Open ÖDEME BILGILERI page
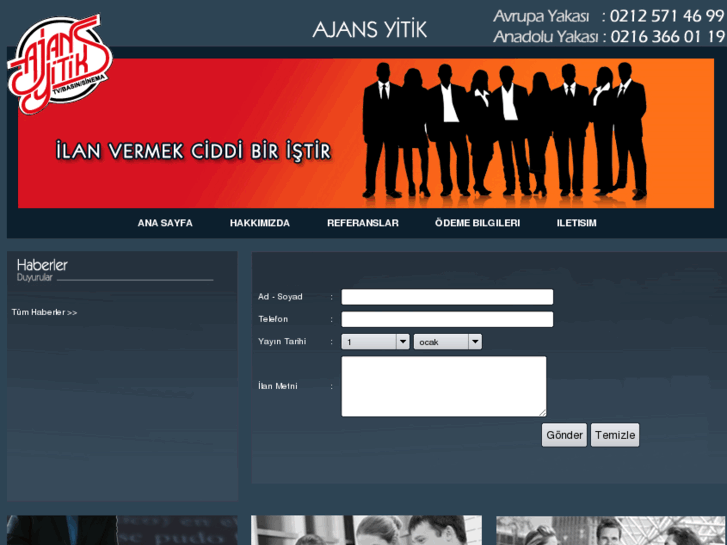The height and width of the screenshot is (545, 727). click(x=478, y=223)
